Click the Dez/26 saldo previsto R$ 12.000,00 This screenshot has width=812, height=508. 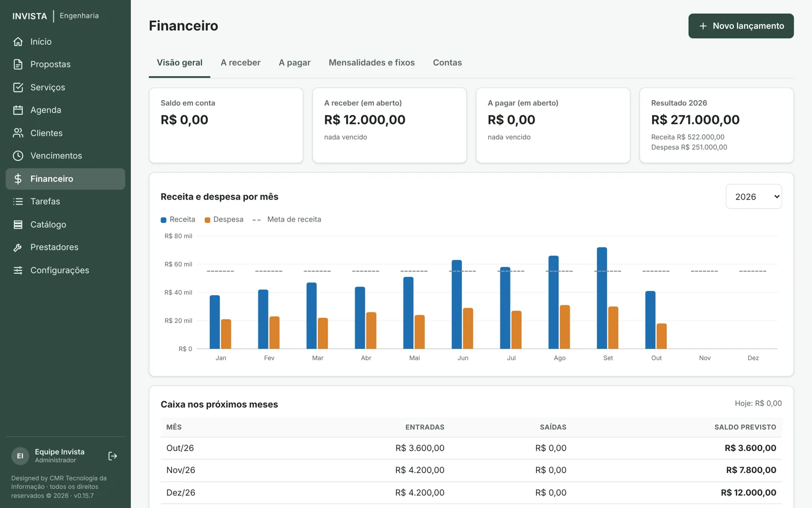749,493
